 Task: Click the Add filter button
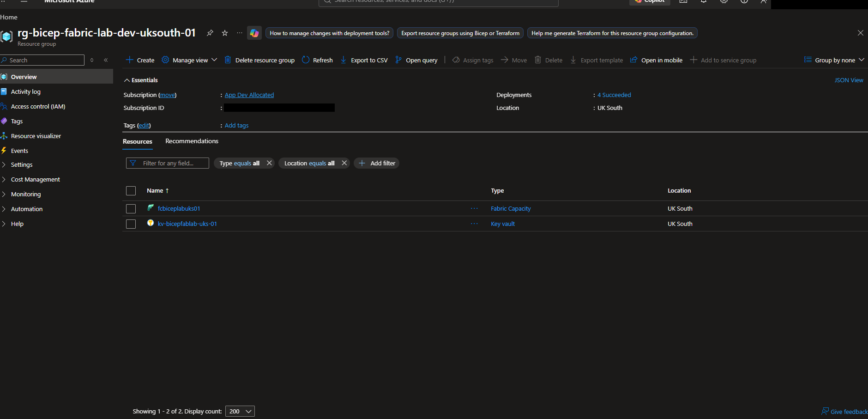tap(377, 163)
